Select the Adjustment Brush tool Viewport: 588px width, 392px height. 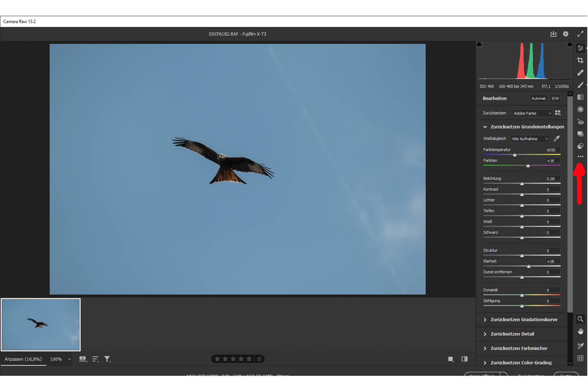(x=580, y=85)
